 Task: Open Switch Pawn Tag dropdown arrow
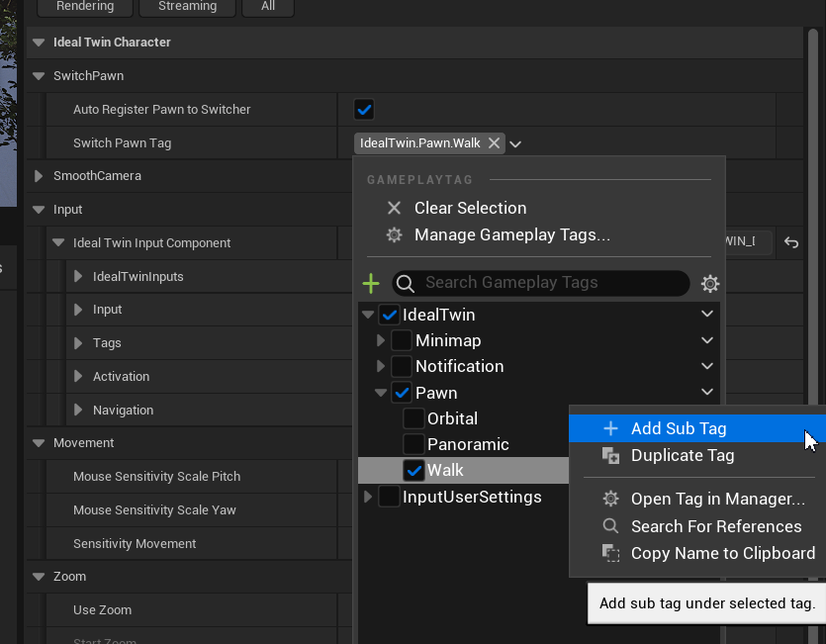[x=515, y=144]
